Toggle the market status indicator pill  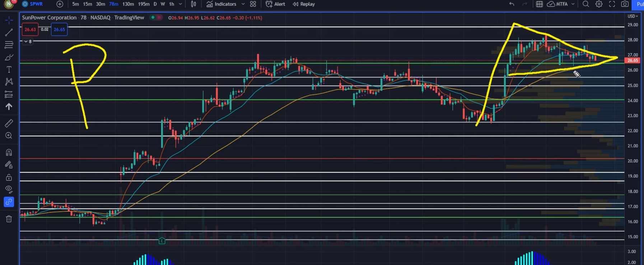tap(156, 17)
